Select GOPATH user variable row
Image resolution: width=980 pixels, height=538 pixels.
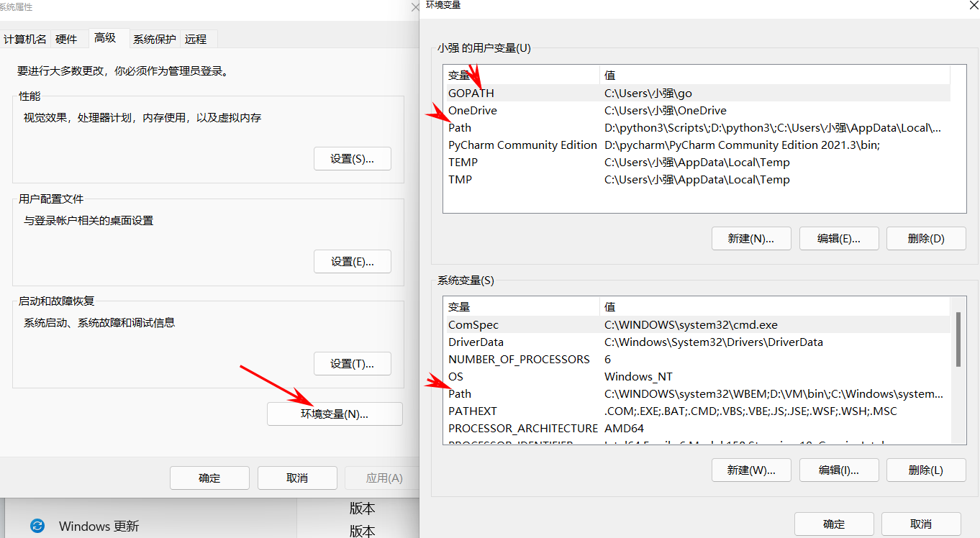(697, 93)
